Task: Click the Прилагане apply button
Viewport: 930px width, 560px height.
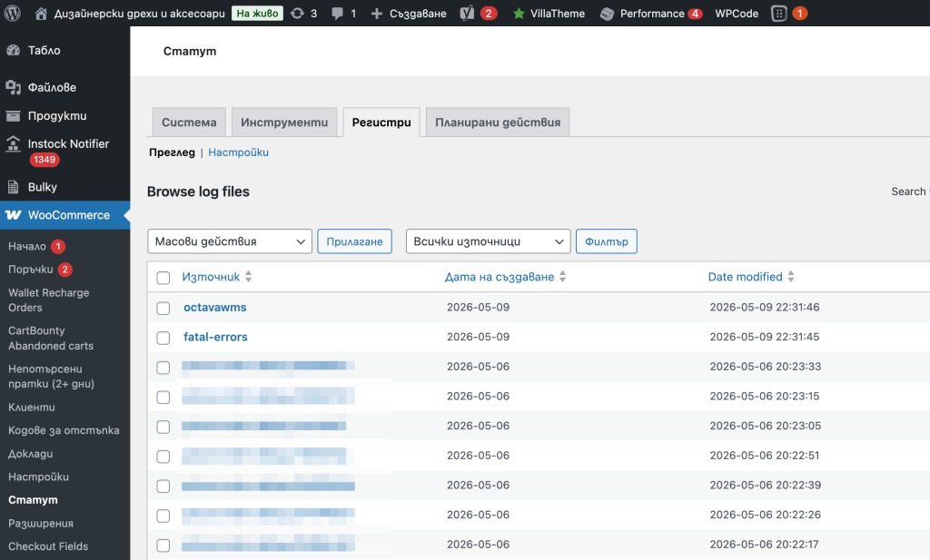Action: [x=355, y=241]
